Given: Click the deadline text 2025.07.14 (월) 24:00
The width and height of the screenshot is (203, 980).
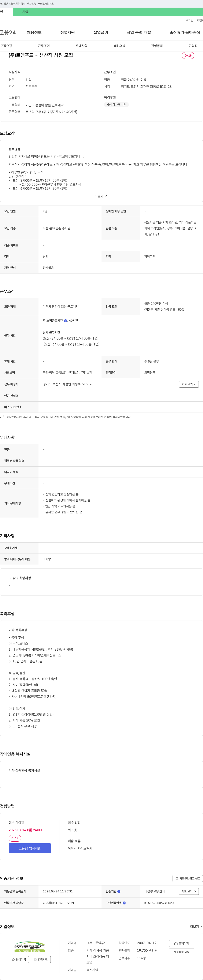Looking at the screenshot, I should (x=25, y=830).
